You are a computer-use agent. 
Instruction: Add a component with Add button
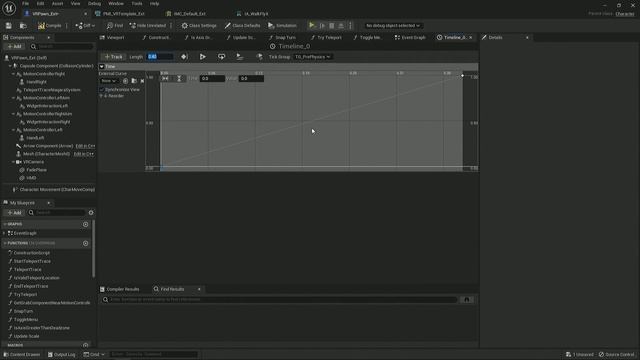[15, 47]
